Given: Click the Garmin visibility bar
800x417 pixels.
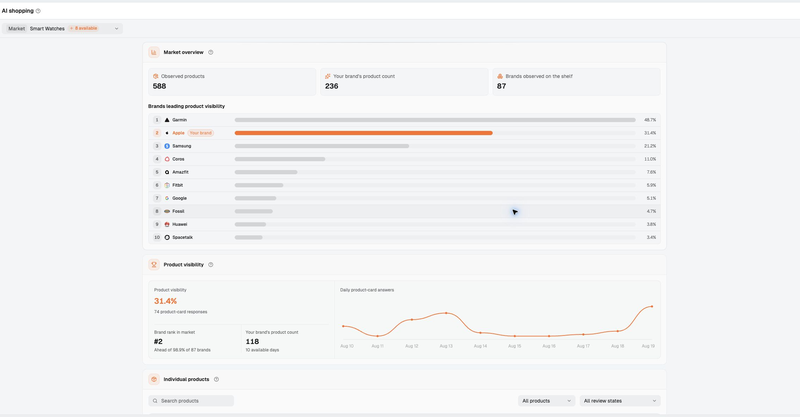Looking at the screenshot, I should click(x=435, y=120).
